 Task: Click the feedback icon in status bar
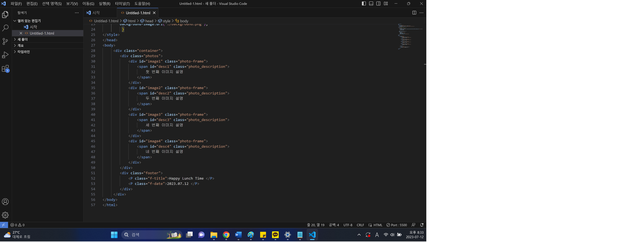[413, 225]
